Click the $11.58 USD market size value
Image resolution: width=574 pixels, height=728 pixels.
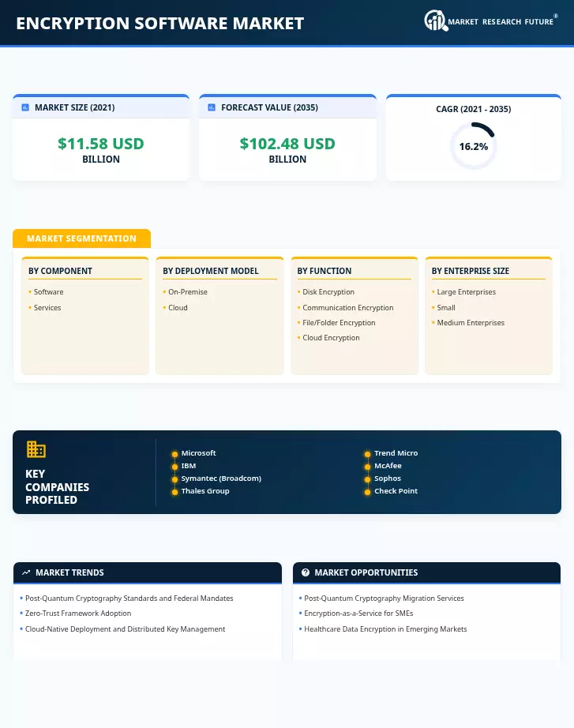[101, 144]
